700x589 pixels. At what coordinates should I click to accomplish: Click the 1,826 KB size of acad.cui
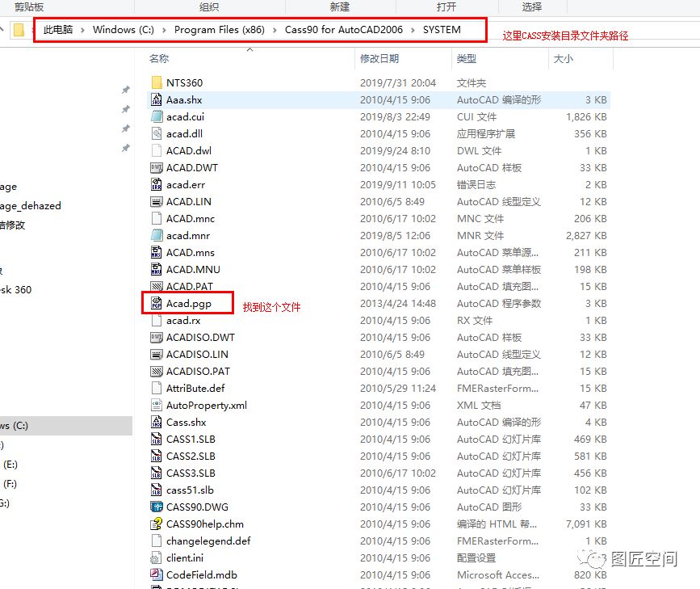[586, 116]
